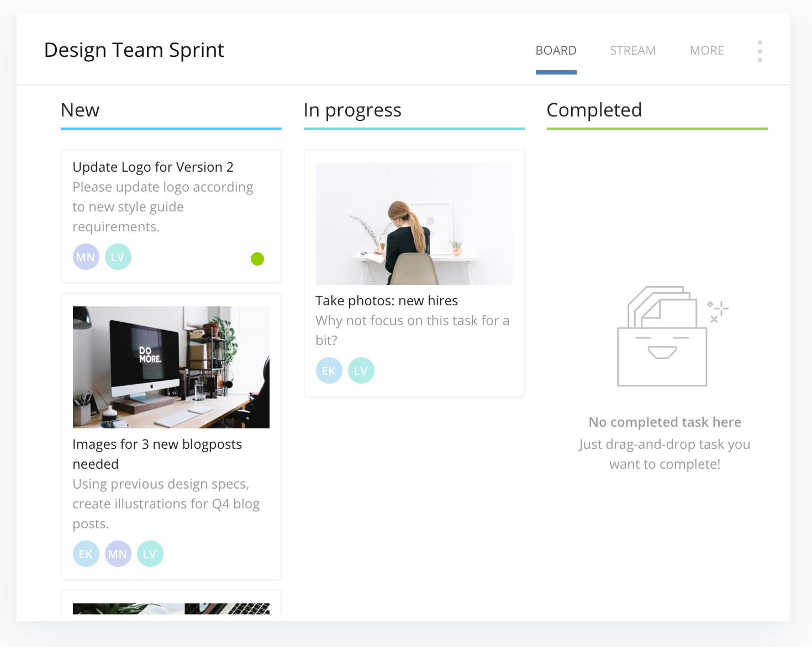Click description 'Please update logo according...'
Viewport: 812px width, 647px height.
pos(163,207)
